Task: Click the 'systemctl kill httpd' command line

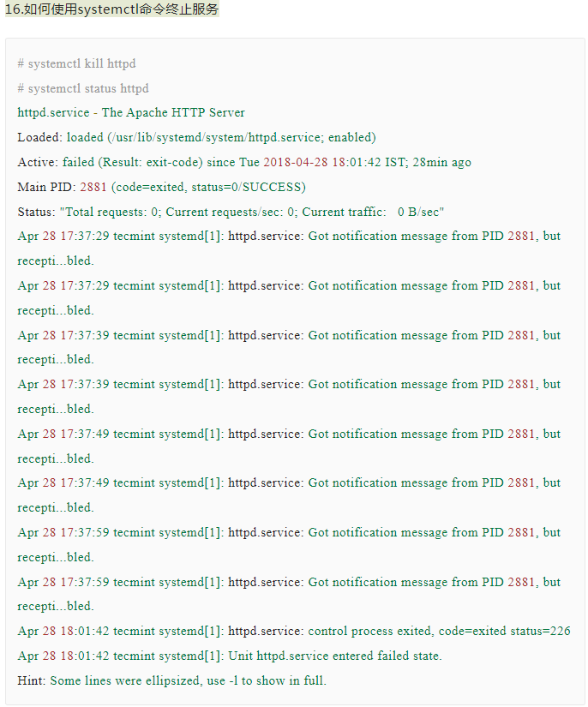Action: tap(77, 63)
